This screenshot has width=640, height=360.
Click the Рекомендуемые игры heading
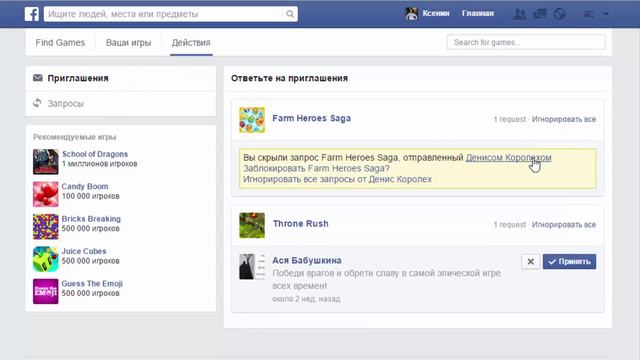click(x=75, y=137)
